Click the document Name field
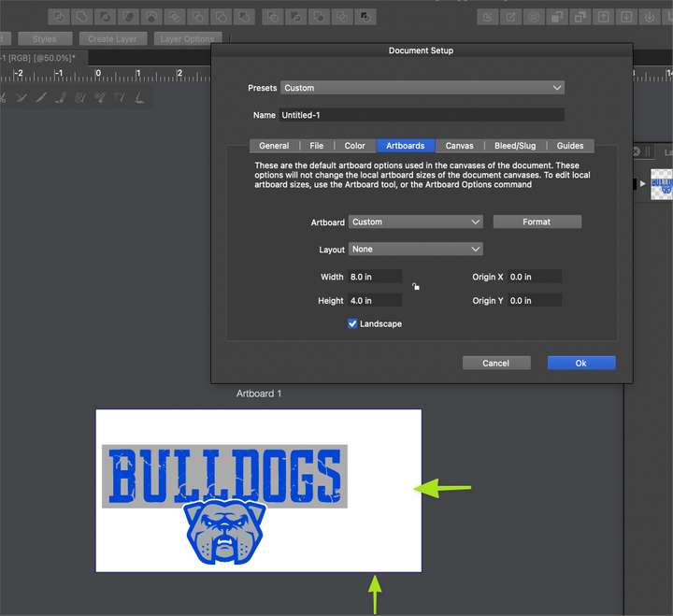The image size is (673, 616). point(422,115)
